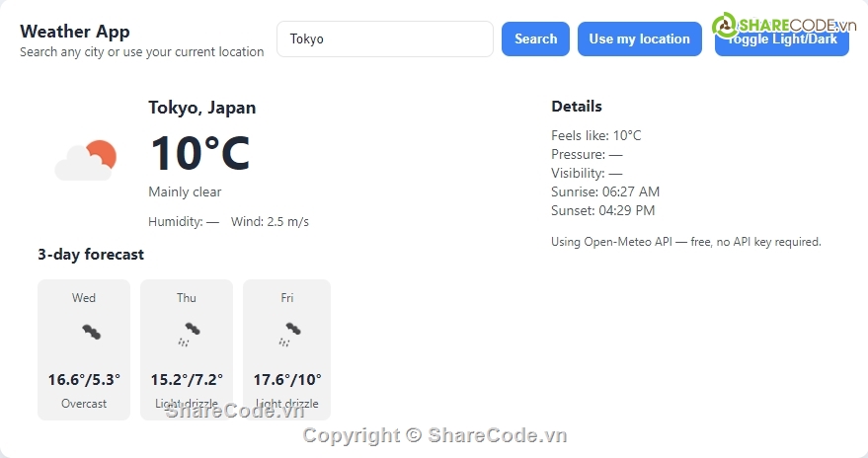Click the Sunset 04:29 PM detail
This screenshot has height=458, width=868.
tap(602, 210)
